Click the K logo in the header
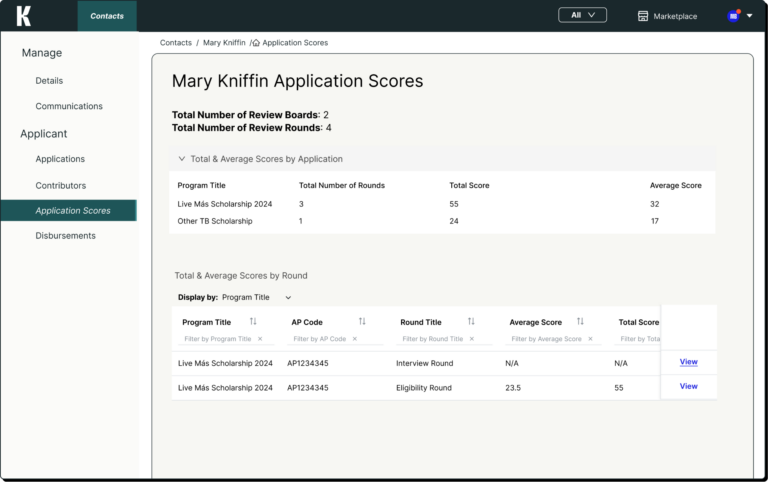This screenshot has height=482, width=768. click(x=24, y=16)
